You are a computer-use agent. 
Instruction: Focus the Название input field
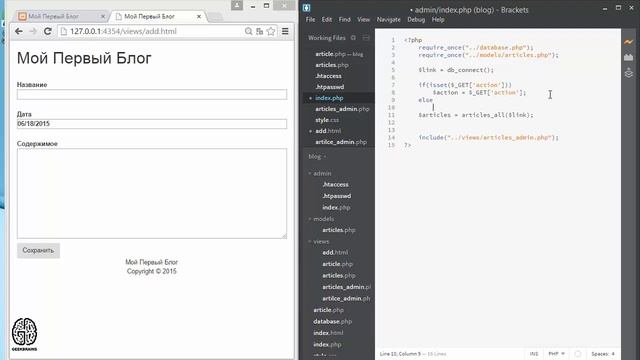[152, 94]
